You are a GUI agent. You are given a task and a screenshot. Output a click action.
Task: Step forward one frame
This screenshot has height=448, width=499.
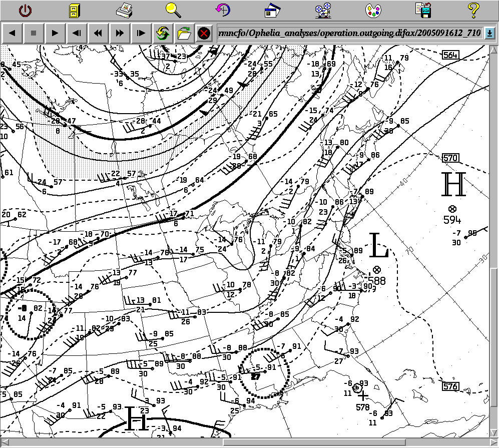[141, 34]
